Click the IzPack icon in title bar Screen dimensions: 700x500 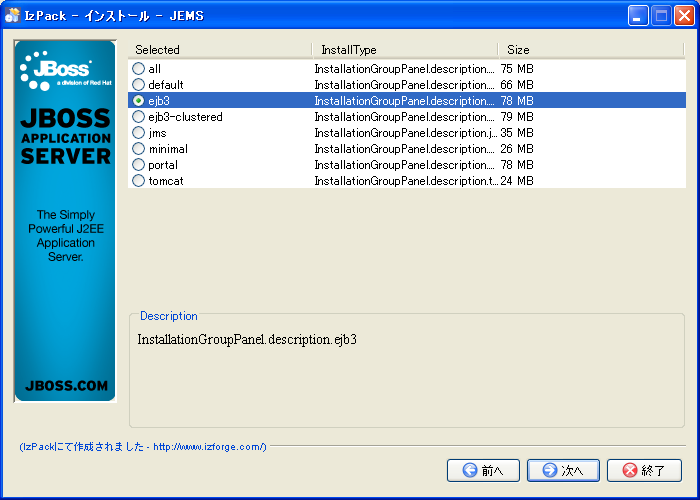13,15
